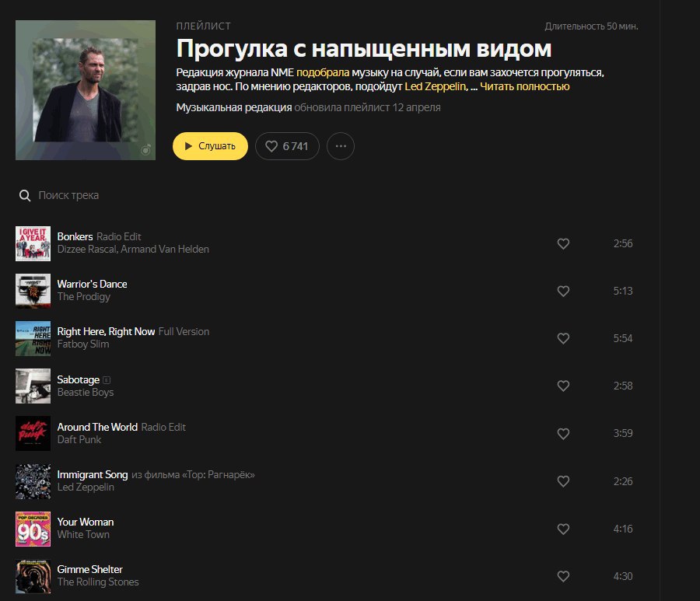Image resolution: width=700 pixels, height=601 pixels.
Task: Open the three-dots playlist options menu
Action: point(341,146)
